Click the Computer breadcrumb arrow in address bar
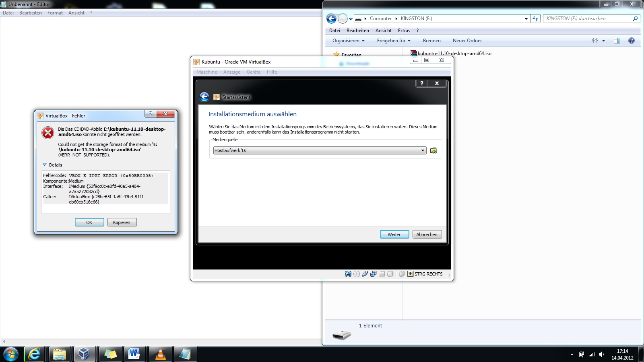 pos(396,19)
